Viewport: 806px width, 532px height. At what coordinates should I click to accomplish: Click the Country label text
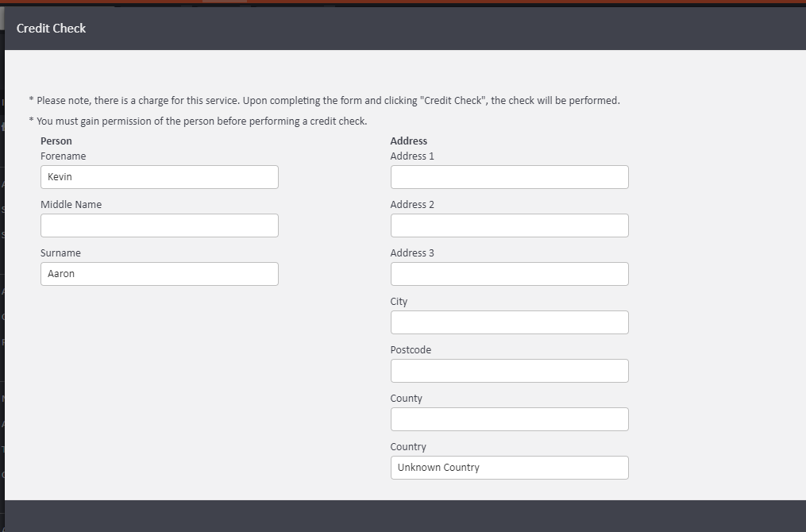click(408, 447)
